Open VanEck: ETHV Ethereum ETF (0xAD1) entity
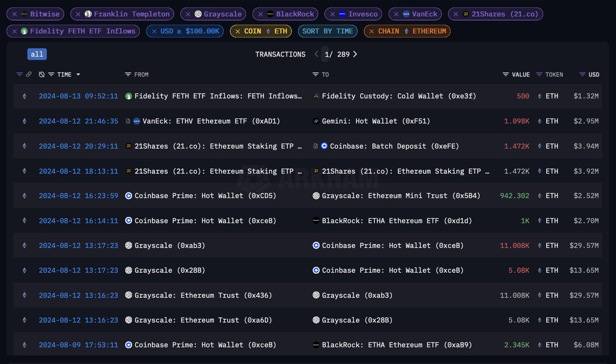Image resolution: width=616 pixels, height=364 pixels. coord(211,122)
